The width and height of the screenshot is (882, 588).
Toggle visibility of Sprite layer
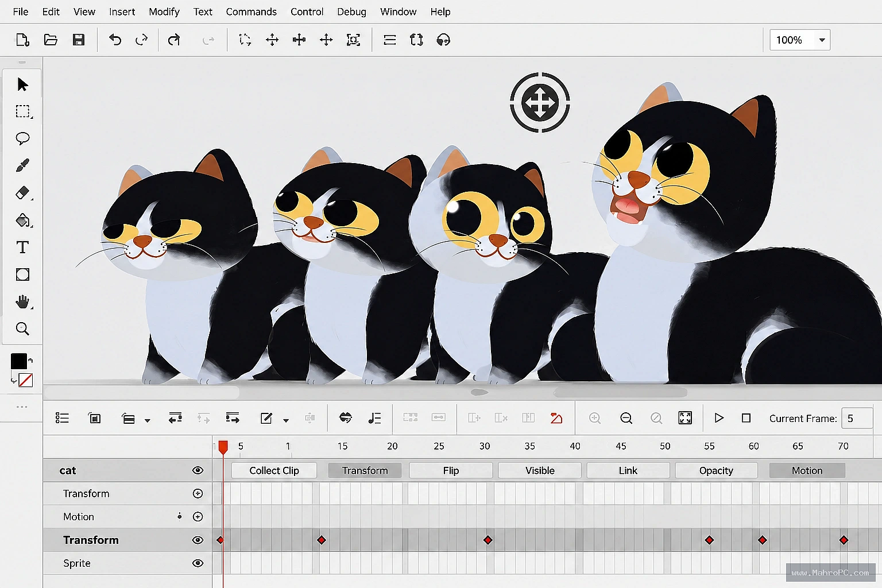[x=198, y=563]
